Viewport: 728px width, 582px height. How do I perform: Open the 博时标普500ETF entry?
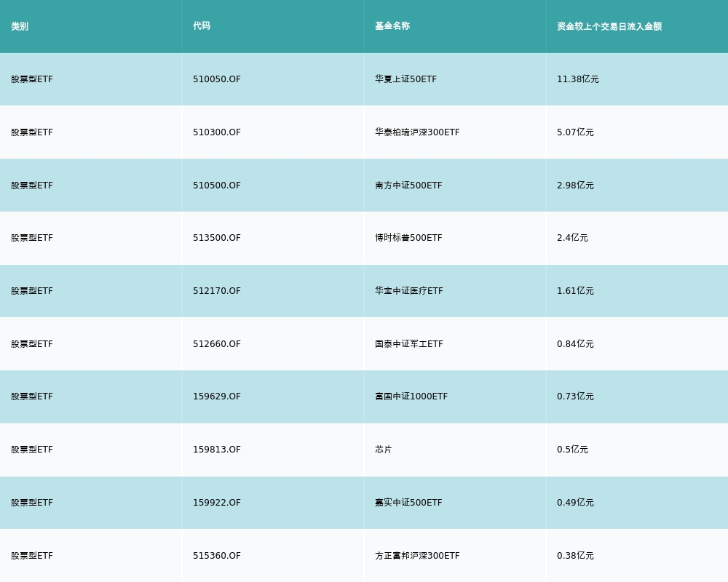point(408,238)
